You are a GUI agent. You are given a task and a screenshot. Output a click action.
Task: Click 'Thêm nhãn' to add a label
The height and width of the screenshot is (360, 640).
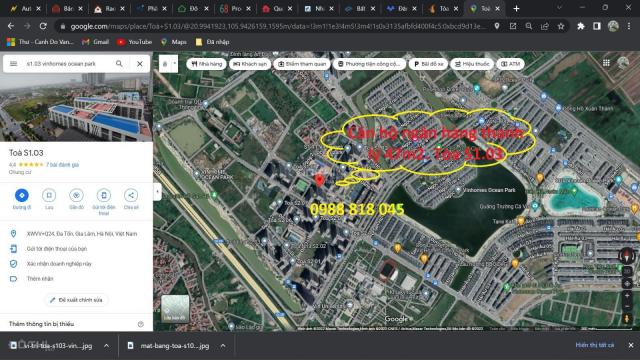coord(76,279)
